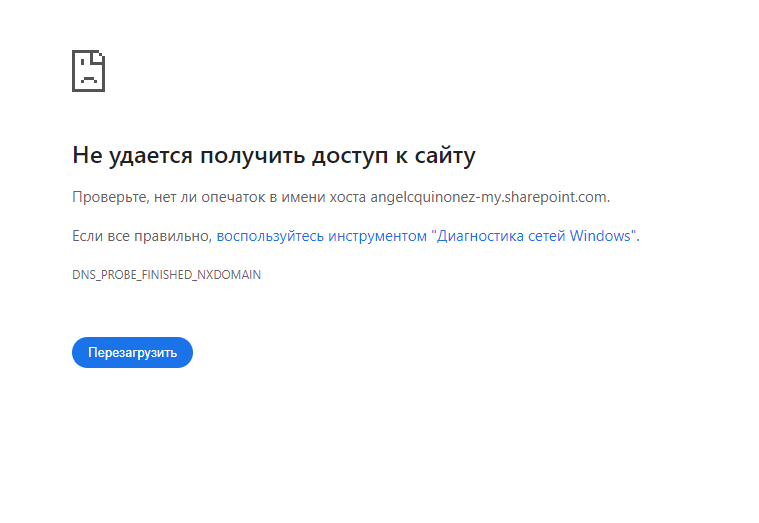Select the DNS_PROBE_FINISHED_NXDOMAIN error code text

[167, 275]
